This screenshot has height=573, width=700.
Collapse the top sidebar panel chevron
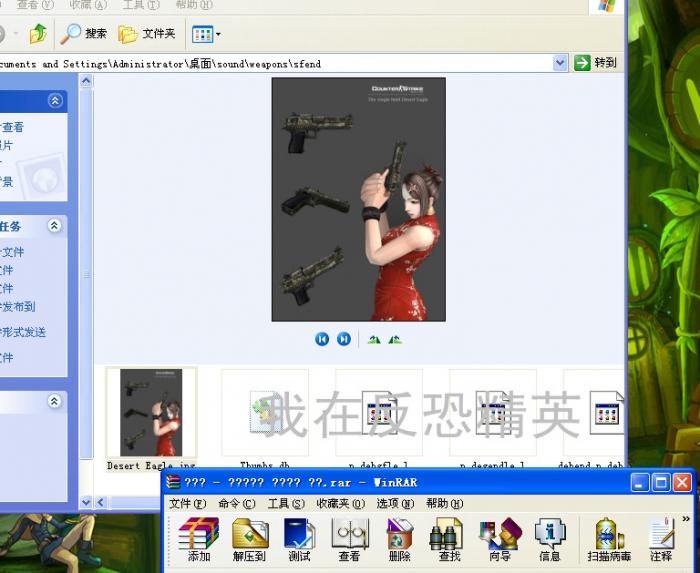point(55,101)
